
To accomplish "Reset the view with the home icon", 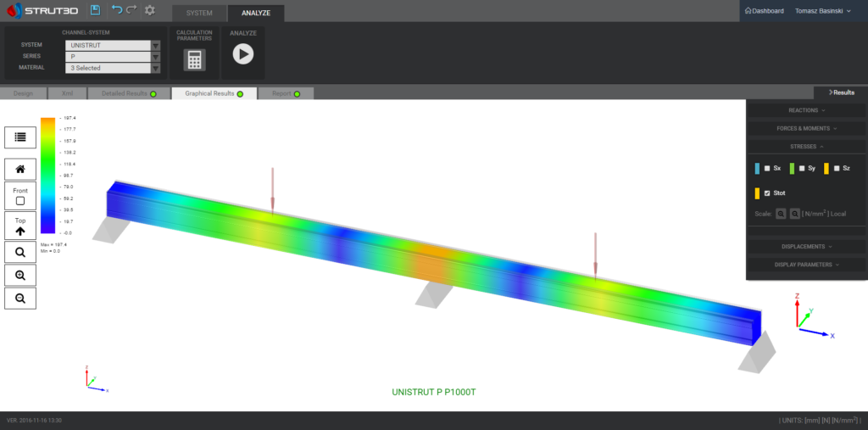I will pyautogui.click(x=20, y=169).
